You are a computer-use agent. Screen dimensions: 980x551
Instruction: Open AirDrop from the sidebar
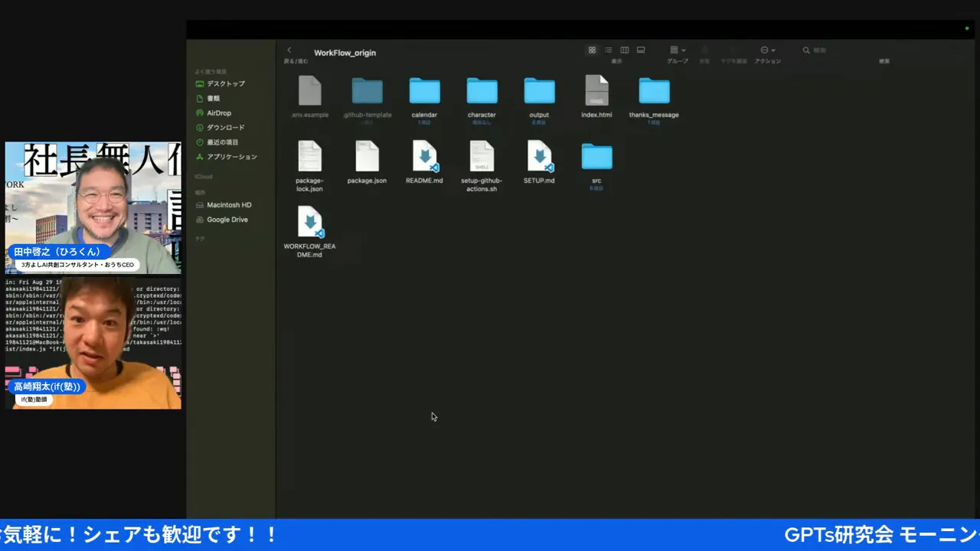tap(219, 112)
